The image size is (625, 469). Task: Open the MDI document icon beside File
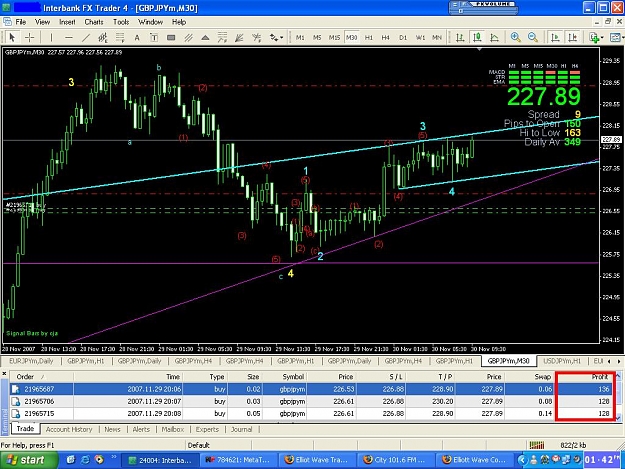point(7,22)
